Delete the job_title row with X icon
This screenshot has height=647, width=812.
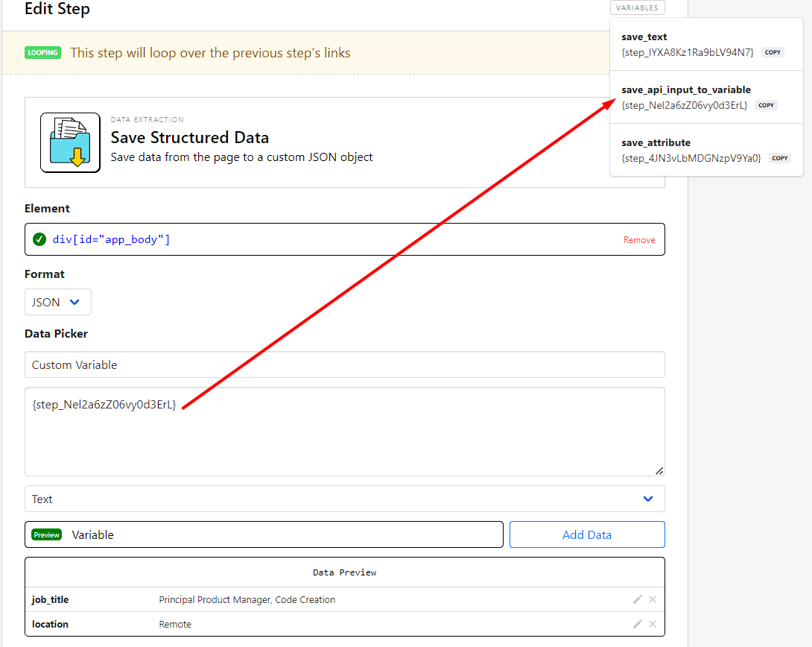[653, 599]
